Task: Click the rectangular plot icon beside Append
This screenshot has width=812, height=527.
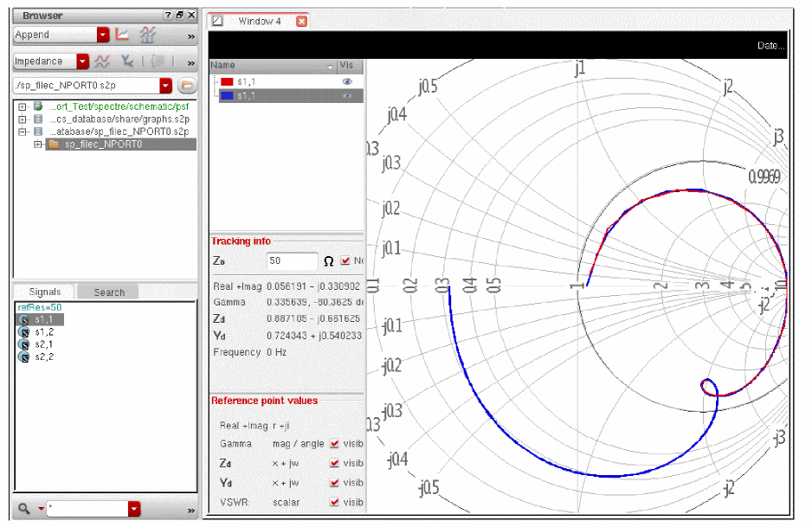Action: pyautogui.click(x=123, y=35)
